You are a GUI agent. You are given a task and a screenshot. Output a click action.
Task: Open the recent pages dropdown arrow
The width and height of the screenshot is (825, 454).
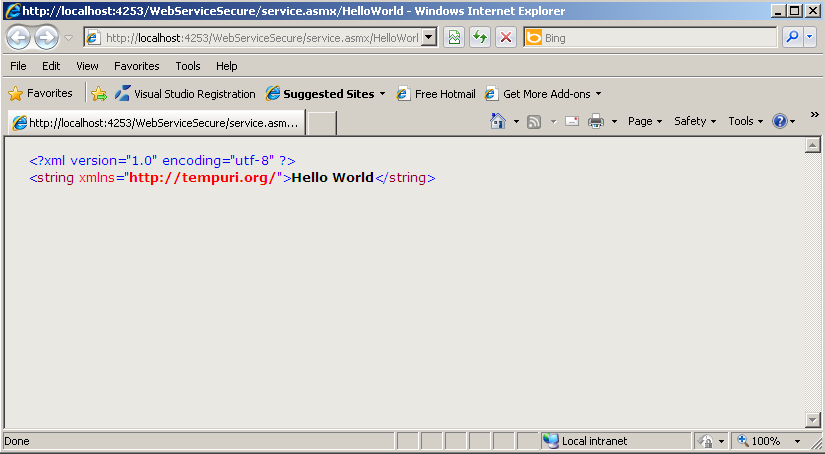(68, 38)
